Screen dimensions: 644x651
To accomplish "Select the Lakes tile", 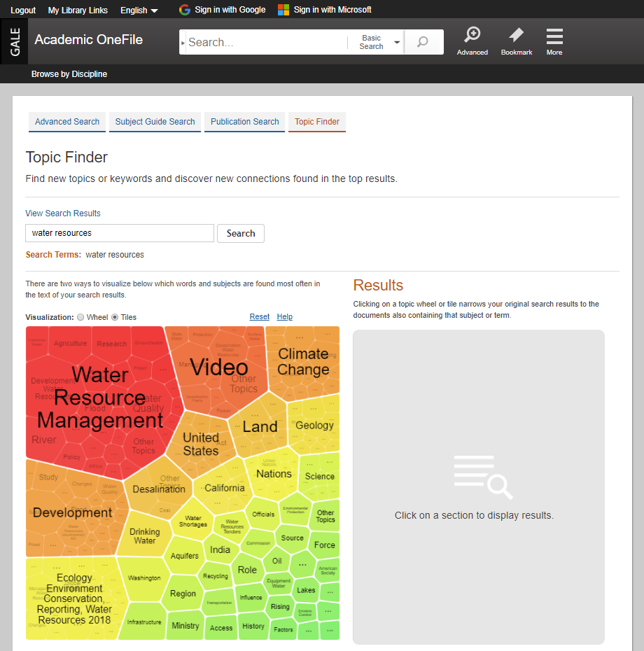I will [x=306, y=590].
